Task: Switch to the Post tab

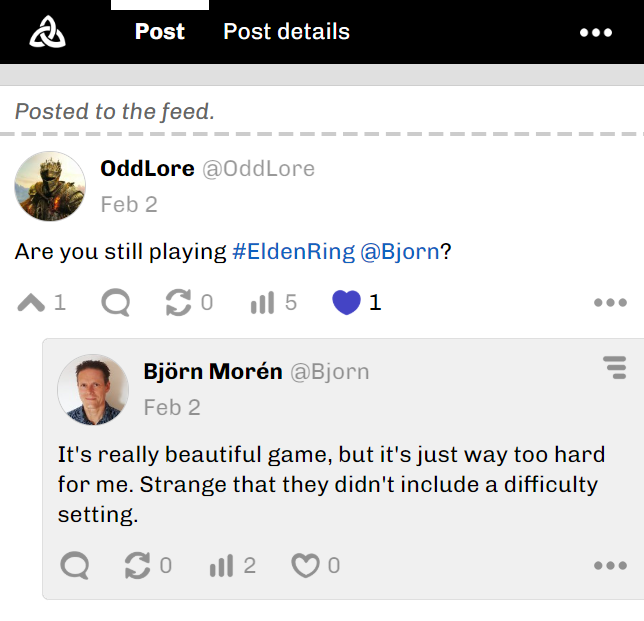Action: point(160,32)
